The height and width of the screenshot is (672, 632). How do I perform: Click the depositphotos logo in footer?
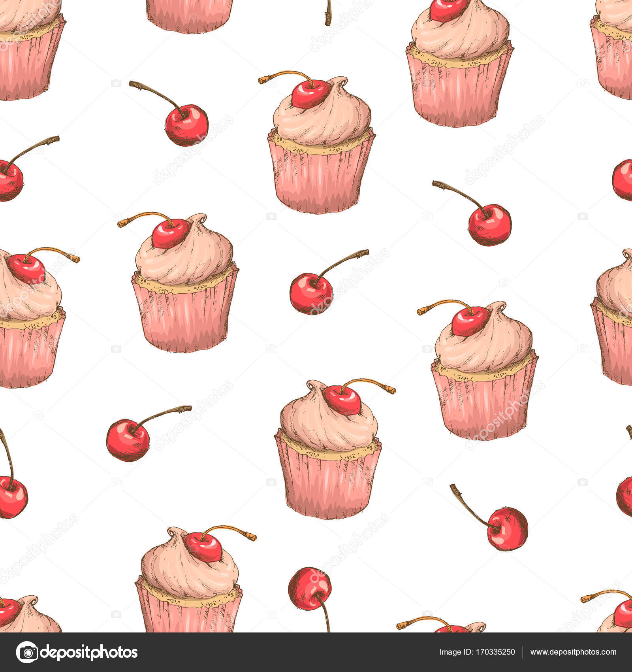(x=77, y=652)
